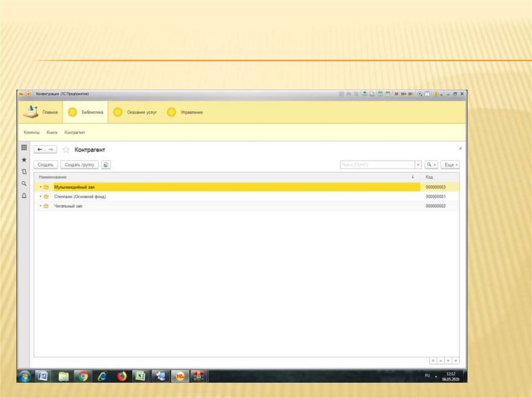The width and height of the screenshot is (532, 398).
Task: Expand the Читальный зал group
Action: click(x=41, y=206)
